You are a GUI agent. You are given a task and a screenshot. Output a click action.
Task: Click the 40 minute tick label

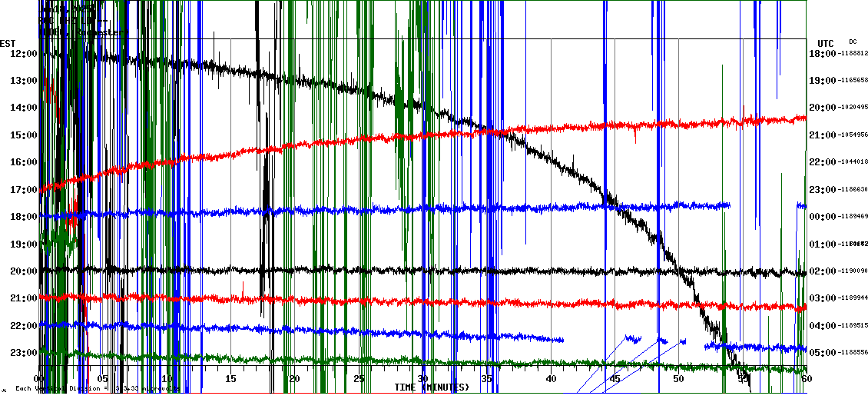tap(550, 379)
